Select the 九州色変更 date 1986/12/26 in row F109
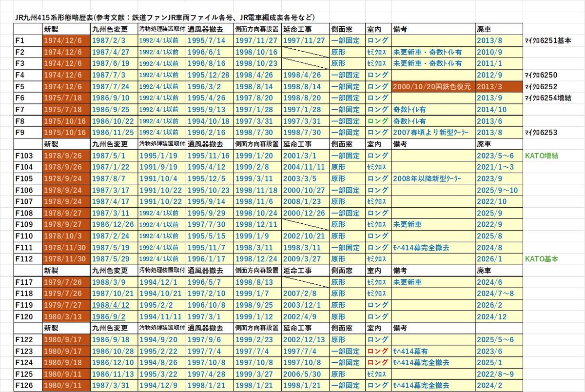This screenshot has width=585, height=392. coord(114,225)
